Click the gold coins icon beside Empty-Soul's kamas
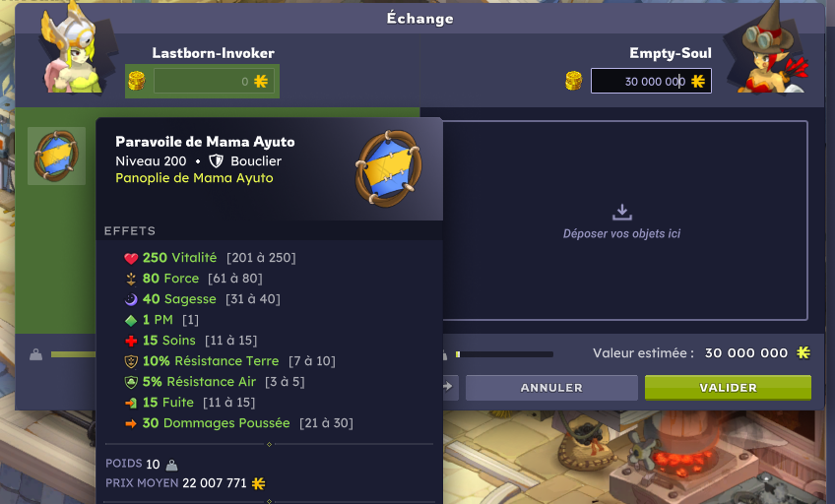 tap(573, 81)
